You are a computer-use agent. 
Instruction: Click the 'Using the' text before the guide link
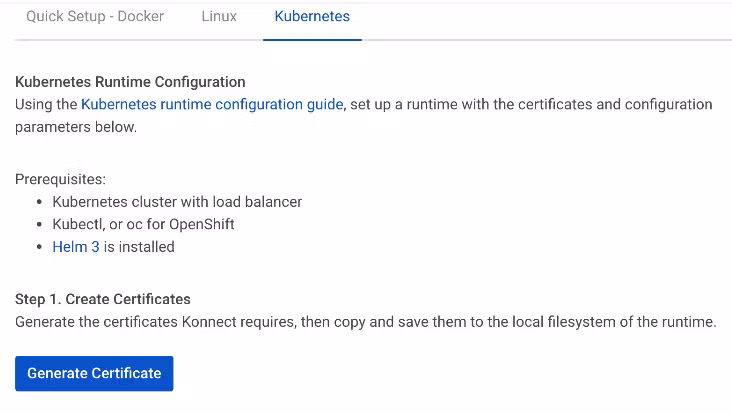pyautogui.click(x=46, y=104)
